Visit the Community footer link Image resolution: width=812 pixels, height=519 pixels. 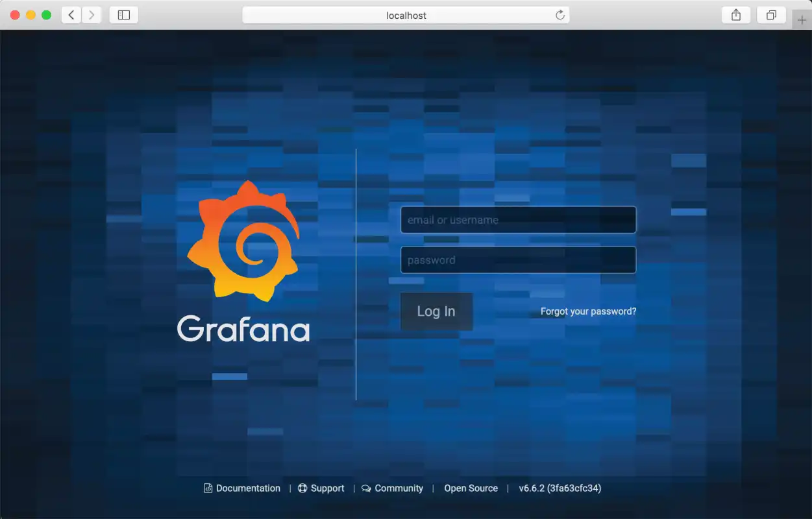point(392,489)
